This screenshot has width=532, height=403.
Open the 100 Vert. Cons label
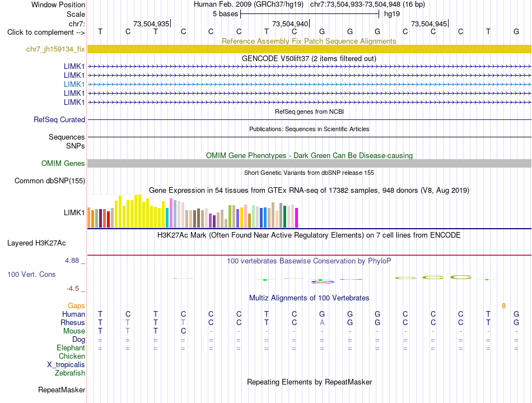click(x=31, y=274)
